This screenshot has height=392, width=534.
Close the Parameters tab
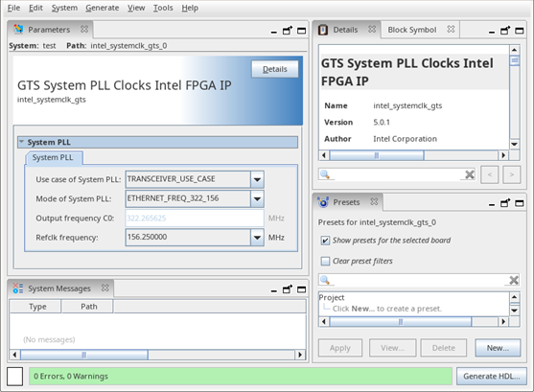[84, 30]
